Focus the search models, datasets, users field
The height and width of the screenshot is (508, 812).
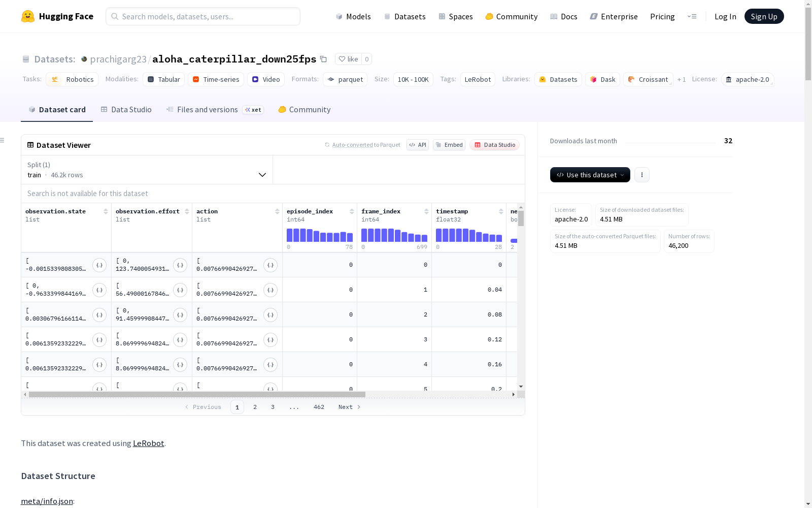tap(203, 16)
